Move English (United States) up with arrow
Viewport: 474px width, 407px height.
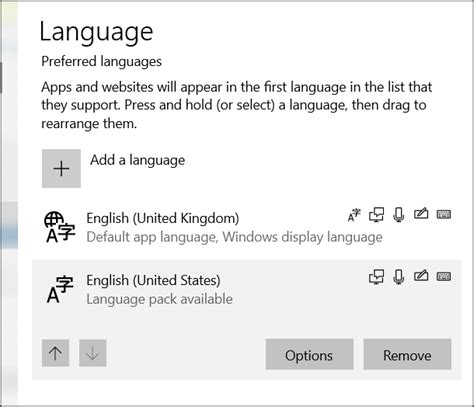pos(55,353)
